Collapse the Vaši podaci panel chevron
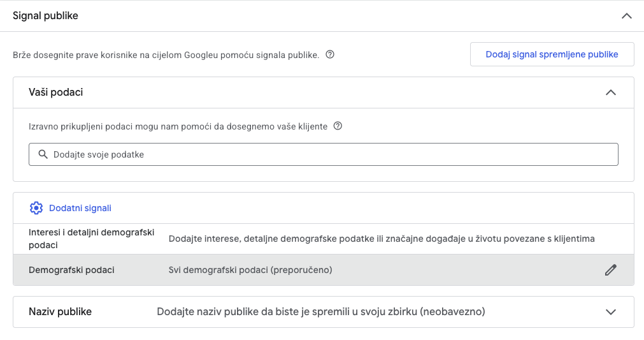 tap(610, 92)
